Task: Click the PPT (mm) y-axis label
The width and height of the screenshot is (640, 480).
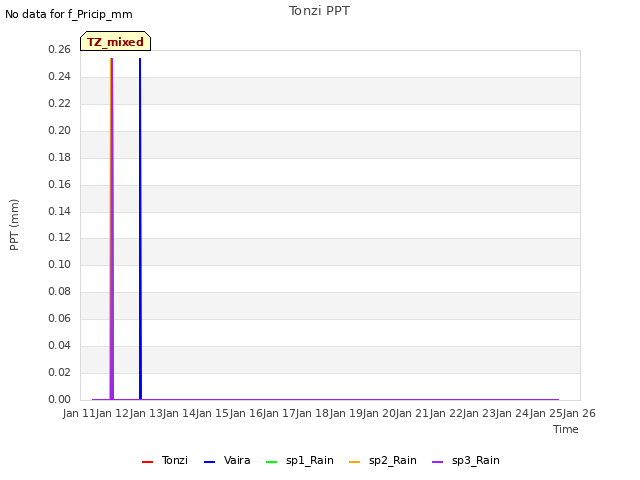Action: click(x=14, y=225)
